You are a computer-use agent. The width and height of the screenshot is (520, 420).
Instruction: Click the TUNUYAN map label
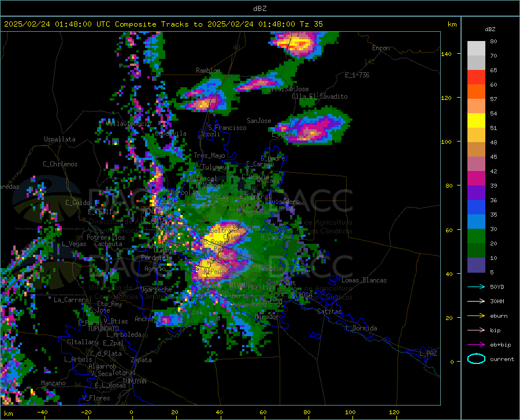[134, 381]
